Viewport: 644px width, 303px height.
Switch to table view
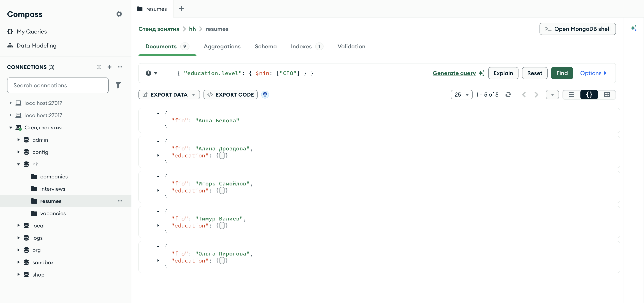tap(607, 95)
